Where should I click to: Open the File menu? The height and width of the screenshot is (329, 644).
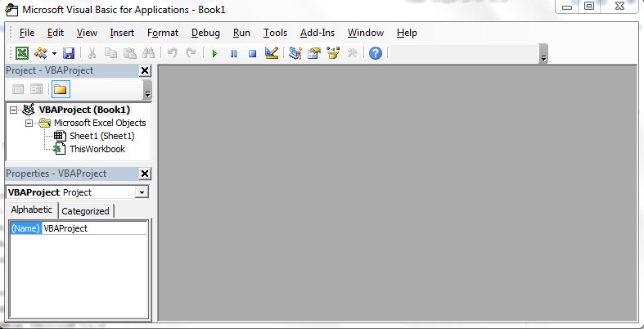[x=27, y=33]
